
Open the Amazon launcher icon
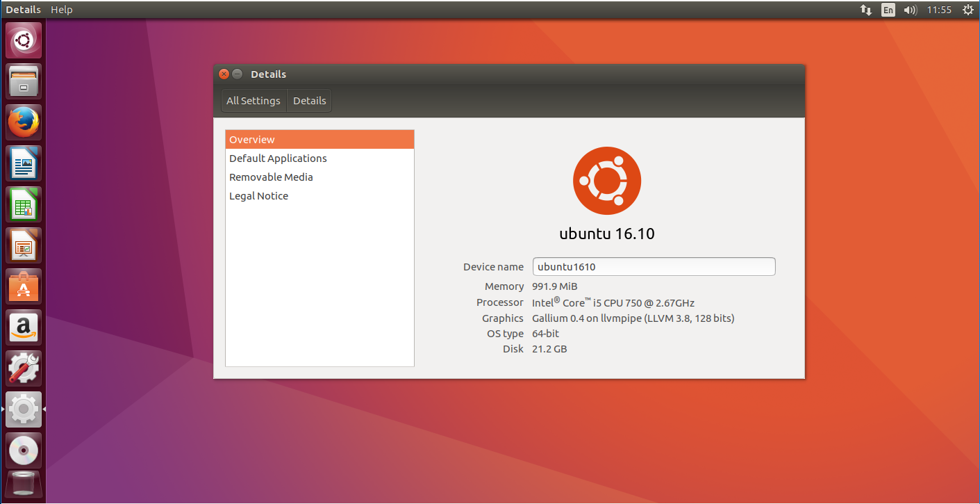24,327
